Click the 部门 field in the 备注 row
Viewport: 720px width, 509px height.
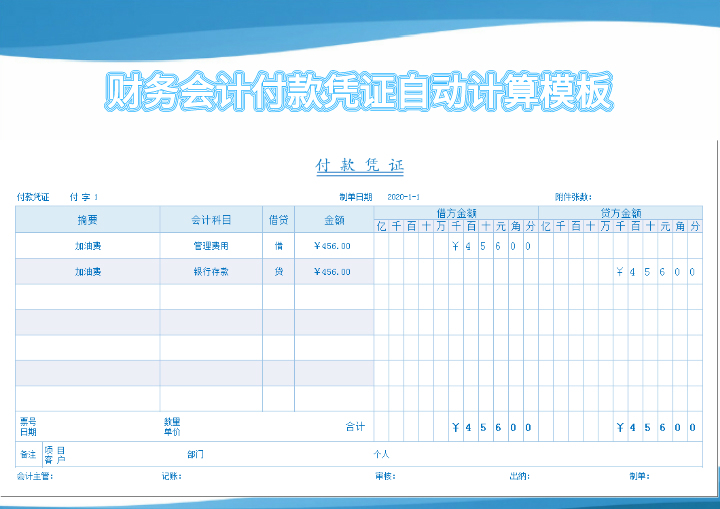coord(195,454)
